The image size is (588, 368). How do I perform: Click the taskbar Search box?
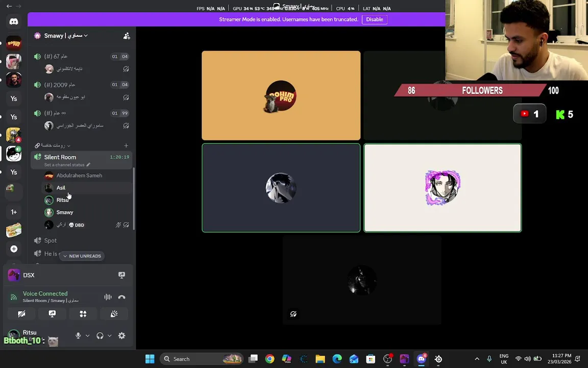point(202,359)
